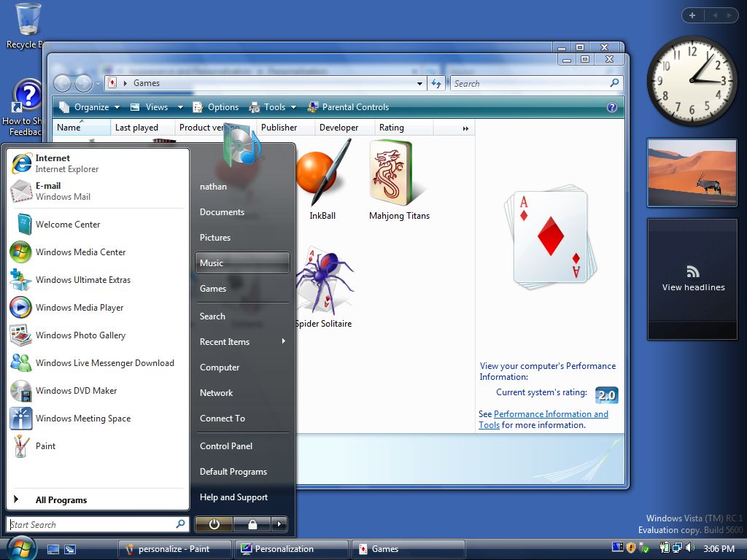Click the clock gadget in the sidebar
747x560 pixels.
692,81
